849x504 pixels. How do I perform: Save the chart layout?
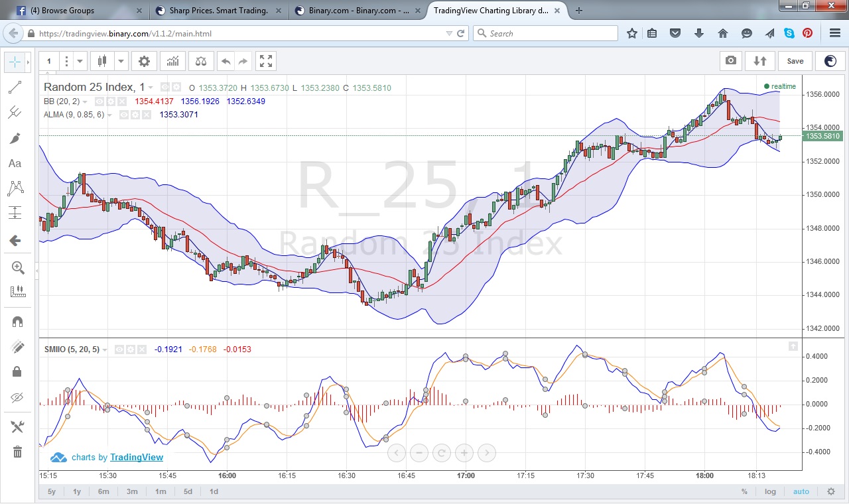click(795, 61)
